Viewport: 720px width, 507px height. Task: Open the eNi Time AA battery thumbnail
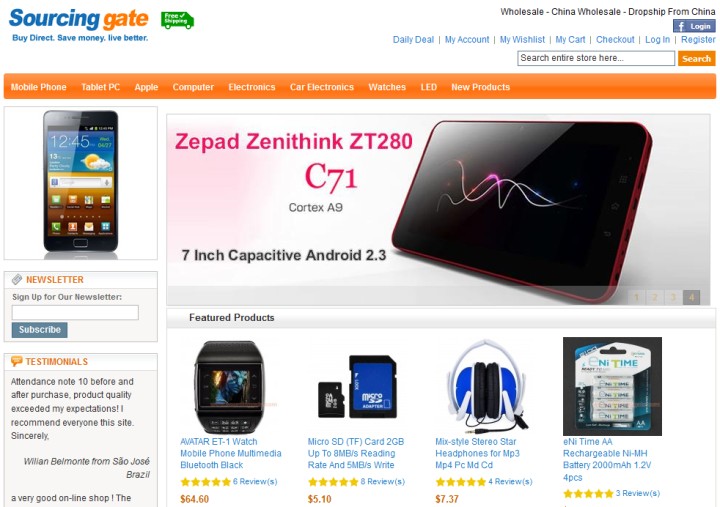click(x=612, y=386)
